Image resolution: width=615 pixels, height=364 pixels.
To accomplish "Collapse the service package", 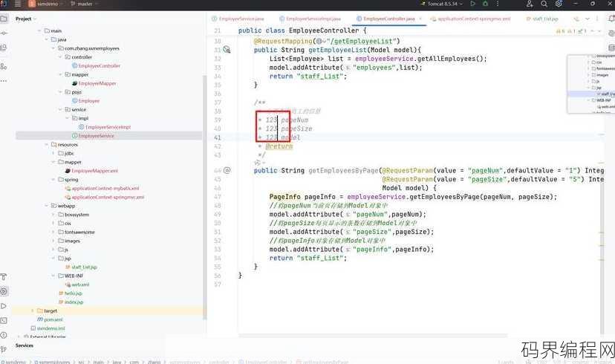I will coord(60,109).
